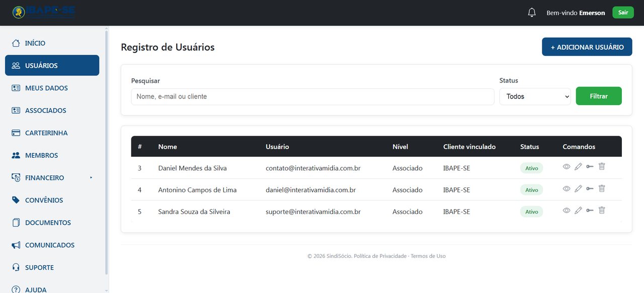
Task: Delete Antonino Campos de Lima using trash icon
Action: click(x=602, y=188)
